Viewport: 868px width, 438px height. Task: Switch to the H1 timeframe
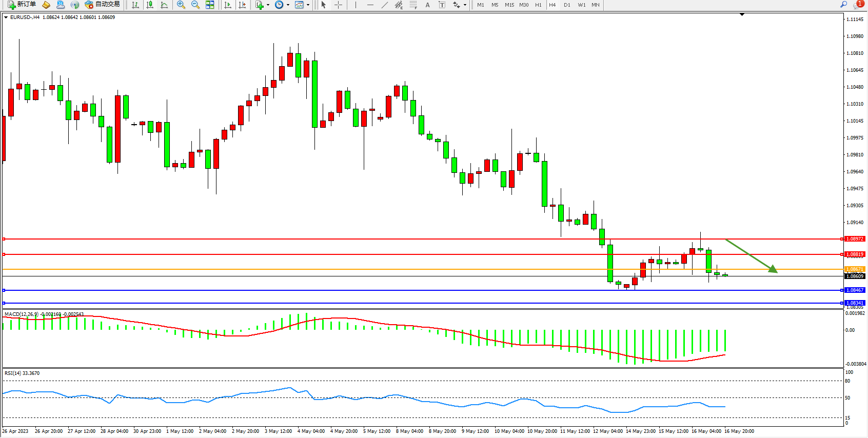(538, 5)
